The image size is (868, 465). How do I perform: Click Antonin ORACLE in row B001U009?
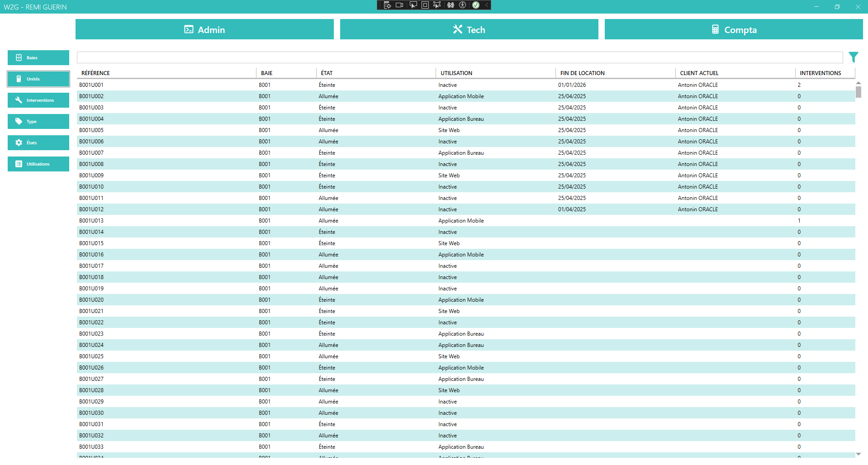tap(698, 176)
